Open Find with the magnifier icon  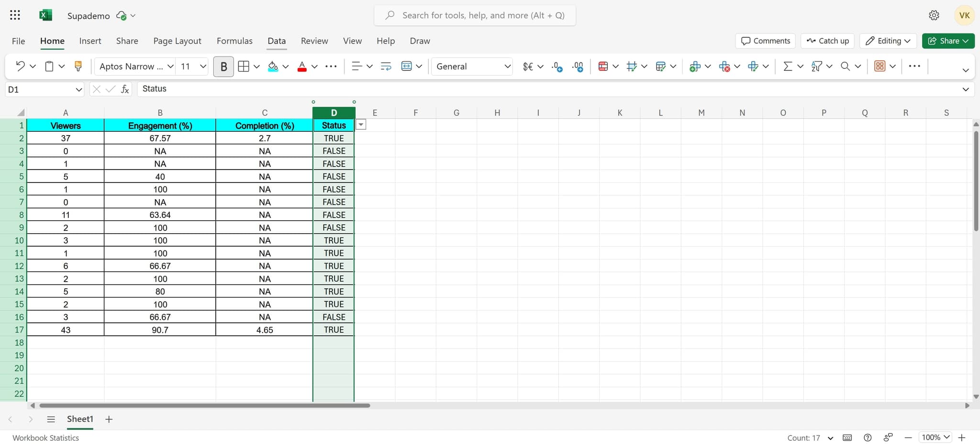click(846, 66)
